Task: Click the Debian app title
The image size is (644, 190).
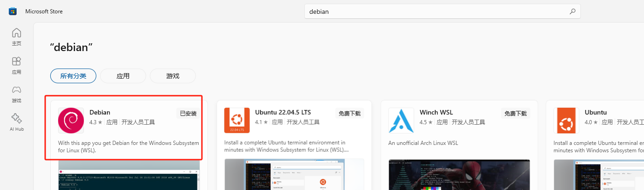Action: click(x=100, y=112)
